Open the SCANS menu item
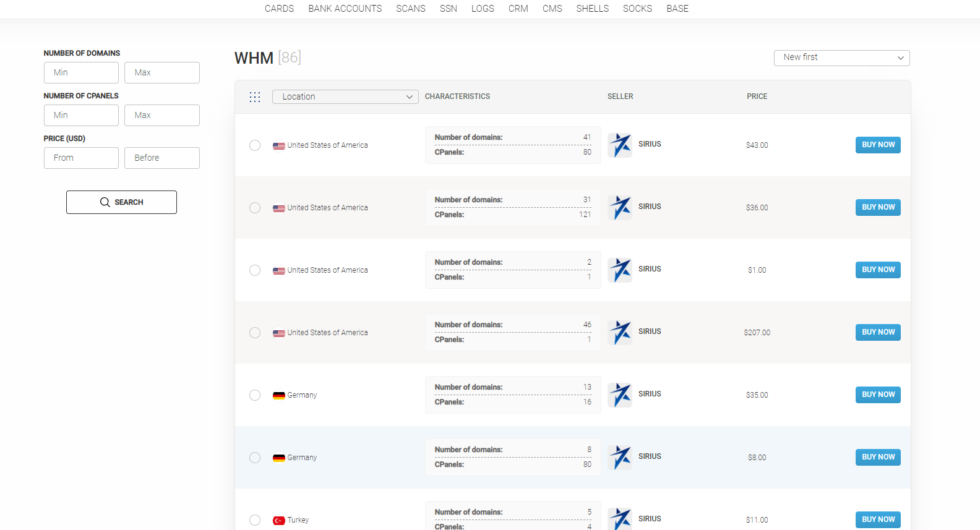This screenshot has width=980, height=530. coord(411,9)
